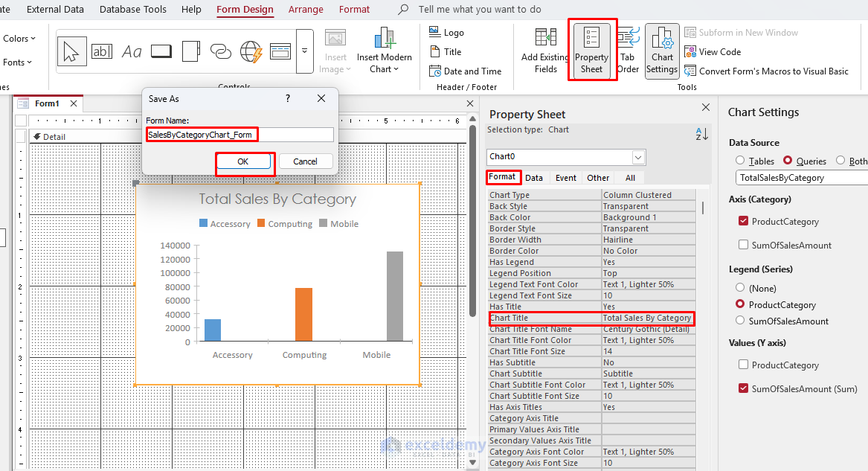
Task: Click the Border Color property value
Action: (x=649, y=251)
